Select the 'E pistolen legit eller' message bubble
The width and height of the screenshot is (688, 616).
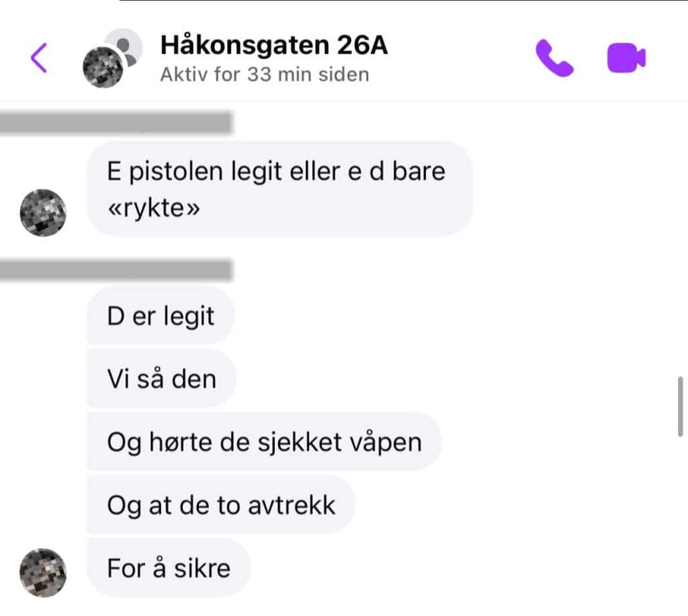coord(280,189)
